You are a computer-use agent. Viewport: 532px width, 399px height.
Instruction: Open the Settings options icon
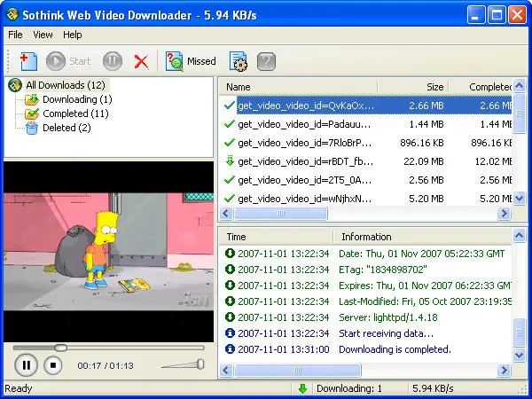point(238,61)
